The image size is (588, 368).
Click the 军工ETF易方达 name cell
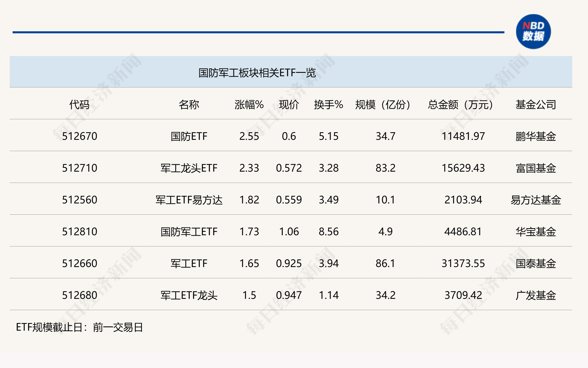coord(189,200)
